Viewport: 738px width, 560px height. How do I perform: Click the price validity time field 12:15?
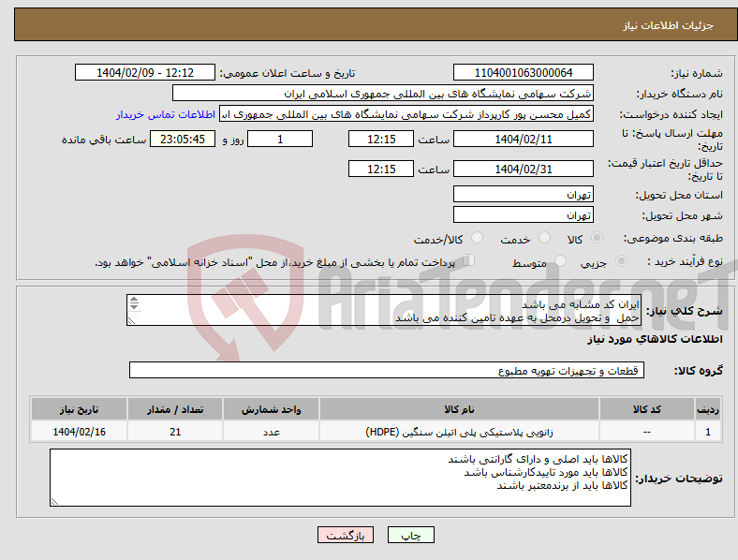(381, 169)
